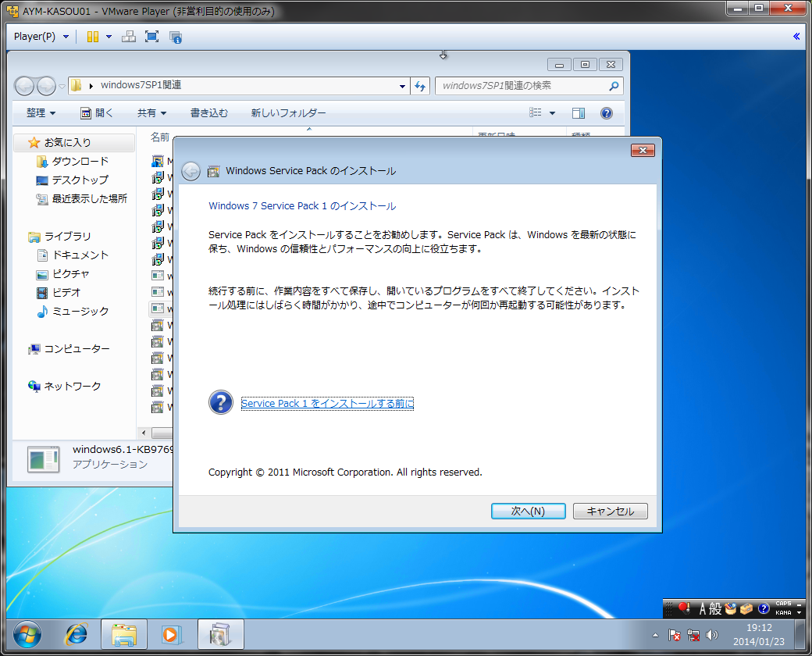Viewport: 812px width, 656px height.
Task: Open the 整理 menu in Explorer
Action: point(41,113)
